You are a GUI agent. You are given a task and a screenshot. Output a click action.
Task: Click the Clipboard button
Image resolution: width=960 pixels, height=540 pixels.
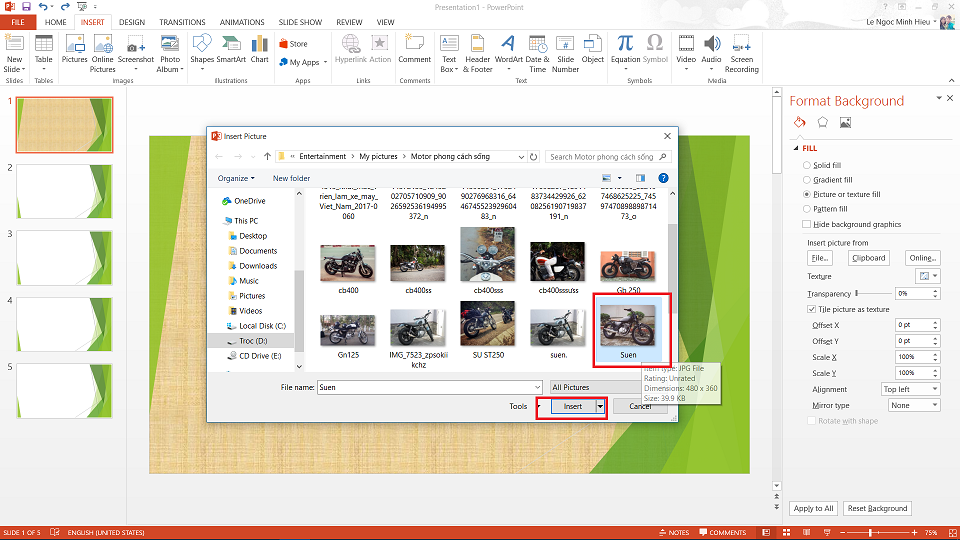point(868,258)
